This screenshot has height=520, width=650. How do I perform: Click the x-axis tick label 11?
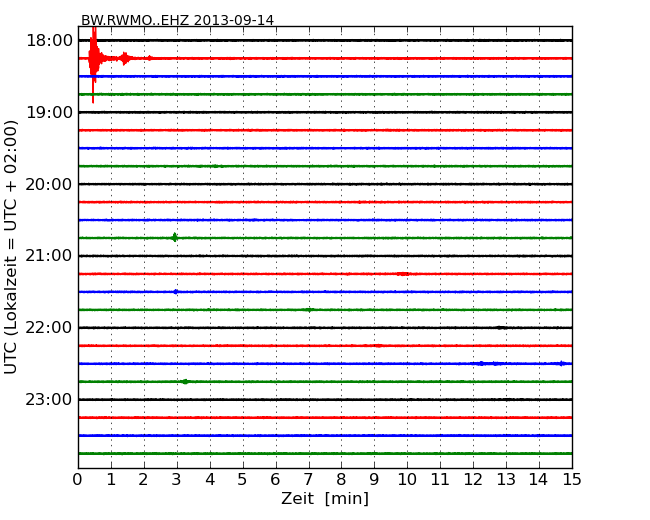[440, 480]
